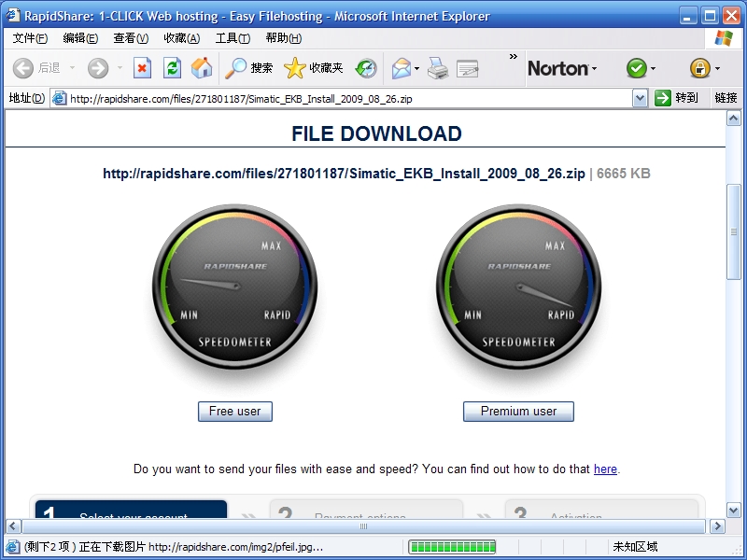Click the Forward arrow toolbar button
This screenshot has width=747, height=560.
pos(98,68)
